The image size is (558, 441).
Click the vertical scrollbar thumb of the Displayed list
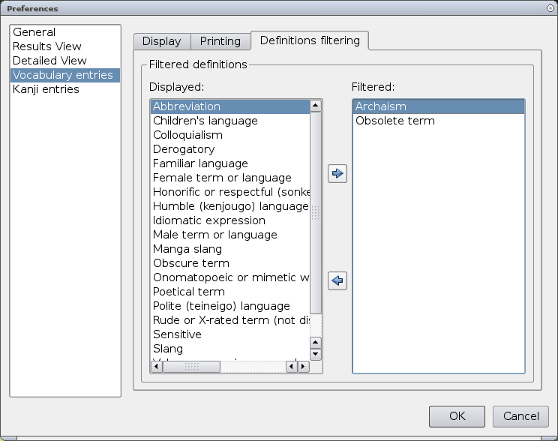[x=316, y=212]
